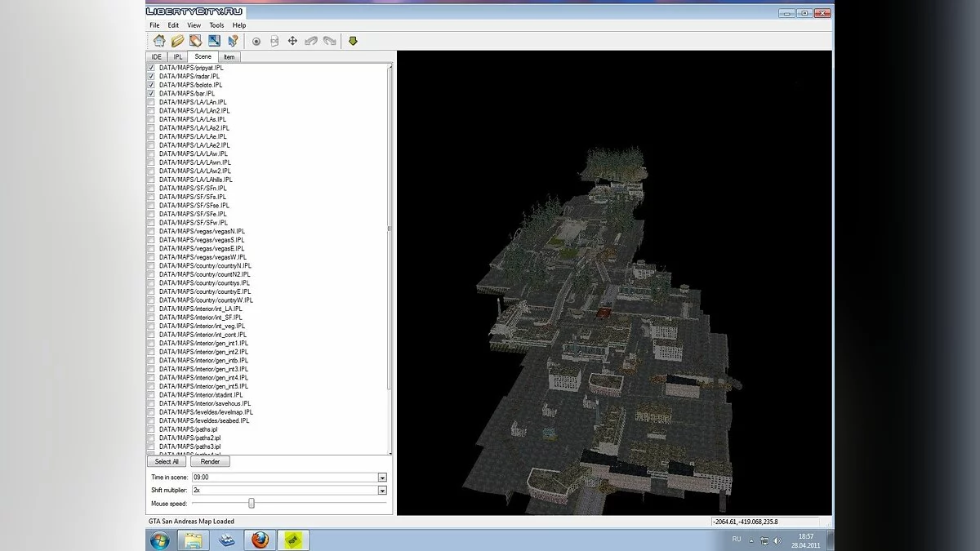Disable the DATA/MAPS/bar.IPL checkbox

[x=151, y=94]
